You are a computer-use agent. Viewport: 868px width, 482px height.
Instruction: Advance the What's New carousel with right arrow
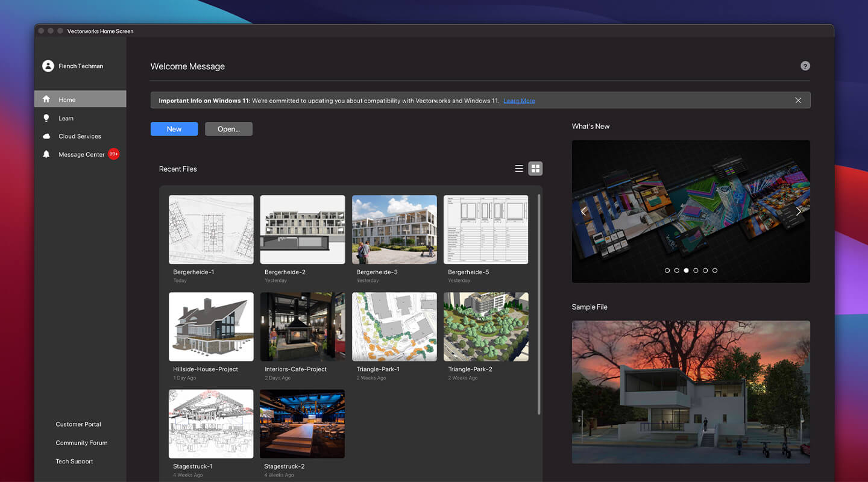pos(799,211)
